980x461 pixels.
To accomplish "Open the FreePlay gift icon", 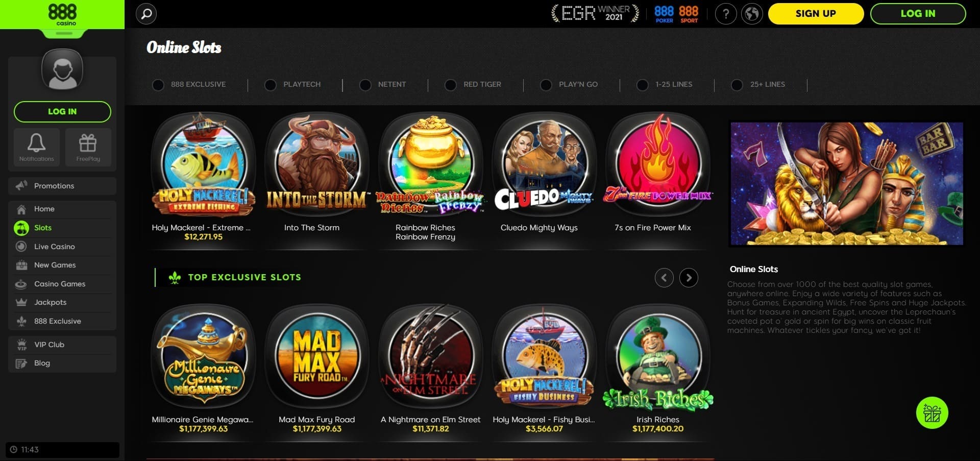I will 88,147.
